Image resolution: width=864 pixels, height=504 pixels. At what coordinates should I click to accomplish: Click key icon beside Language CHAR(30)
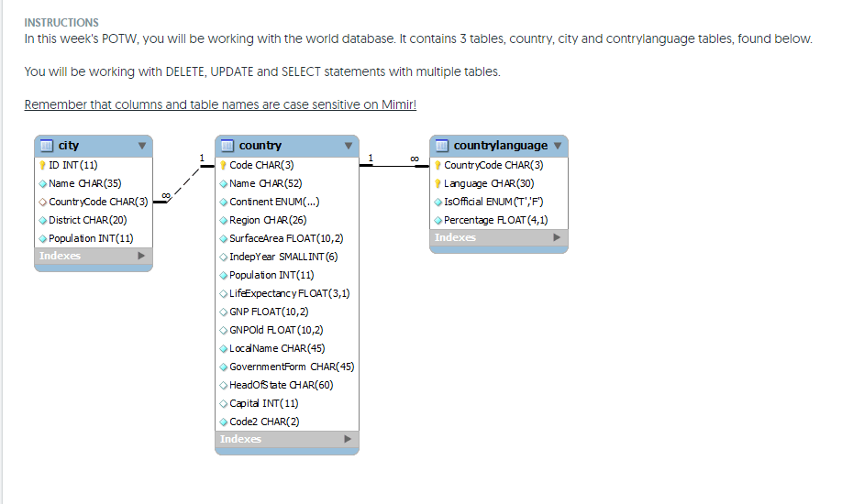click(438, 183)
